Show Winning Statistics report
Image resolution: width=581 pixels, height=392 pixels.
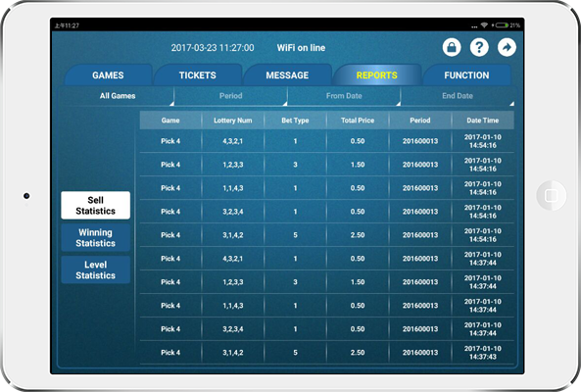tap(96, 237)
